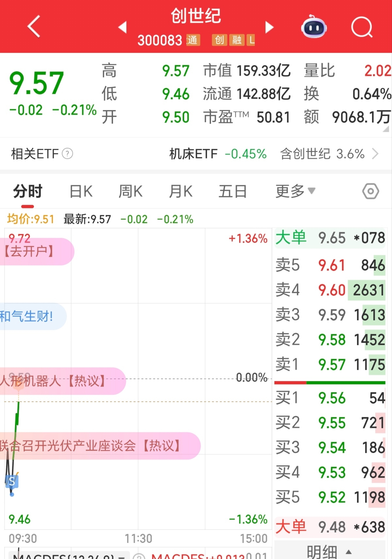Switch to the 五日 tab
The width and height of the screenshot is (392, 559).
[x=233, y=191]
